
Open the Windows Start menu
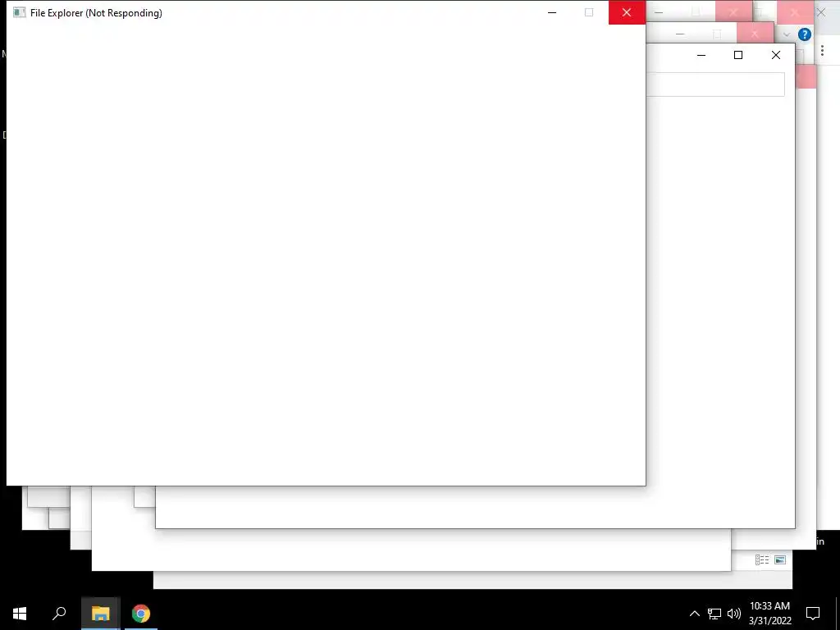point(20,614)
